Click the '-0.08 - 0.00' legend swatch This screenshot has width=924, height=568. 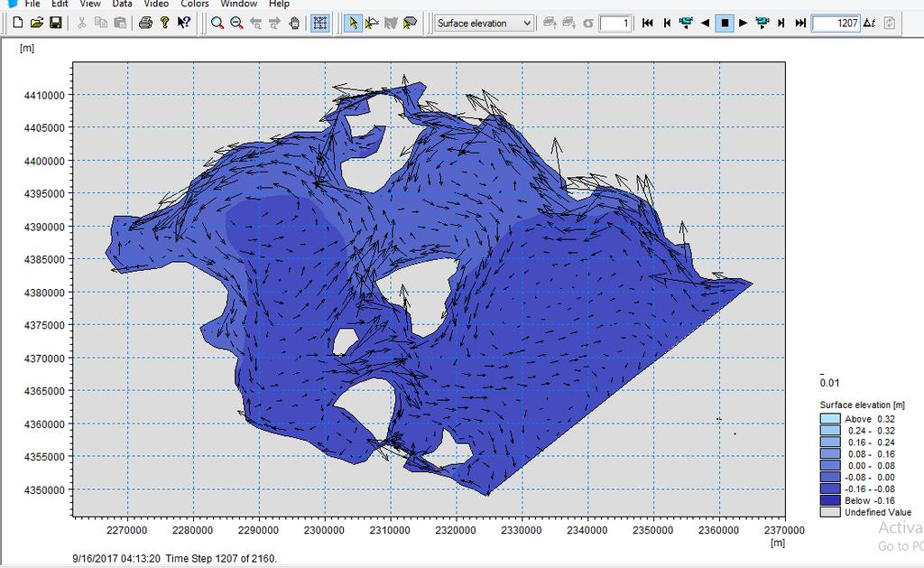pyautogui.click(x=830, y=477)
